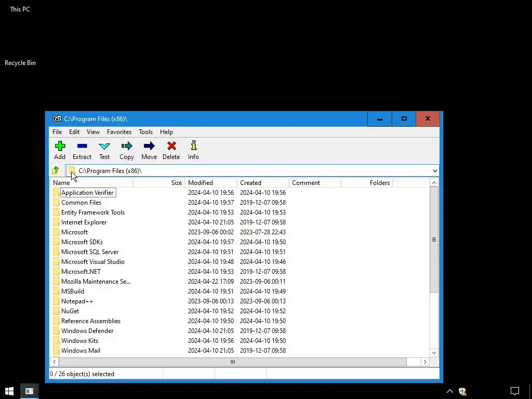532x399 pixels.
Task: Click Notepad++ modified date 2023-09-06 00:13
Action: coord(211,301)
